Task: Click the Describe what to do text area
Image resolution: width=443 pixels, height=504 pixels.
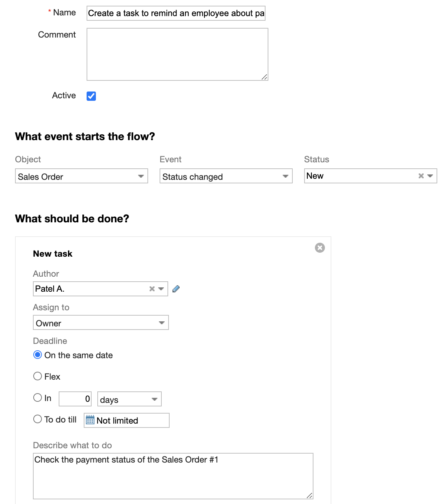Action: (x=173, y=476)
